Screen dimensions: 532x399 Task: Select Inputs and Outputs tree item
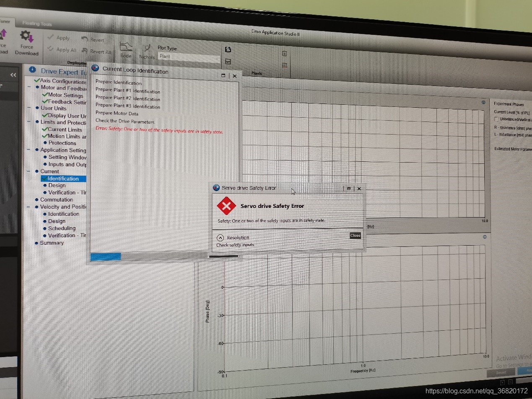pos(67,164)
